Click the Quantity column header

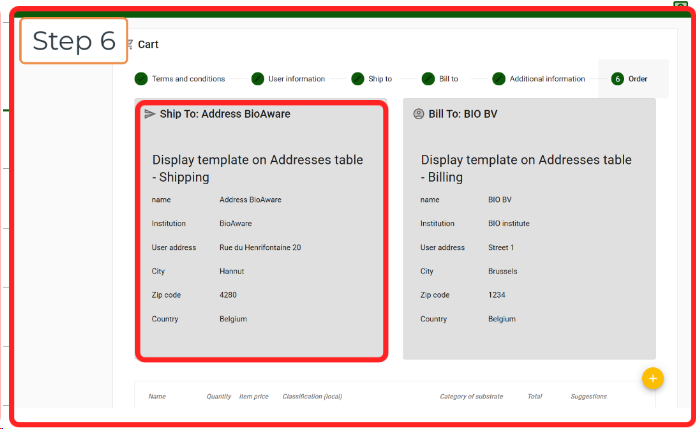point(219,397)
